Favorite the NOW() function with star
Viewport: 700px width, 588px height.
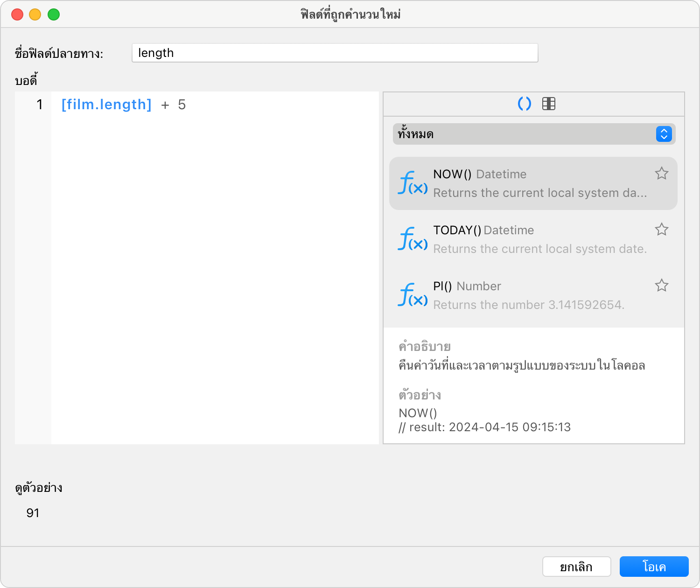tap(661, 174)
